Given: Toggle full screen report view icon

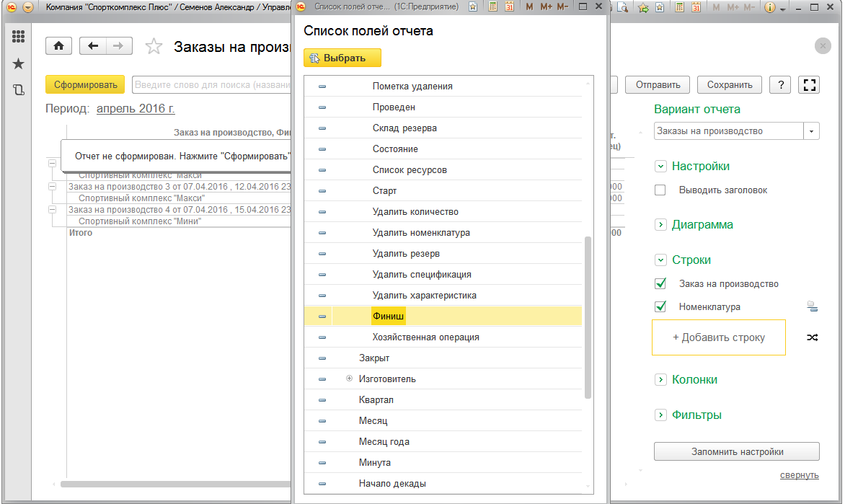Looking at the screenshot, I should point(809,85).
